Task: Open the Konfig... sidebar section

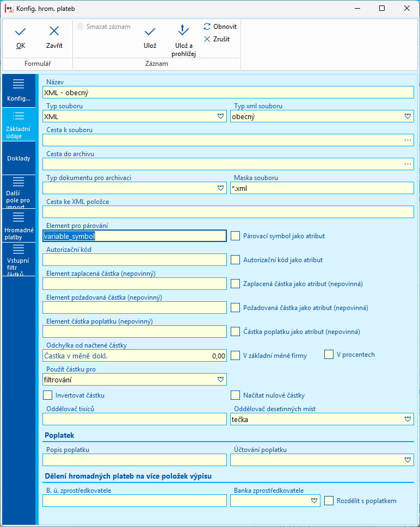Action: [x=18, y=91]
